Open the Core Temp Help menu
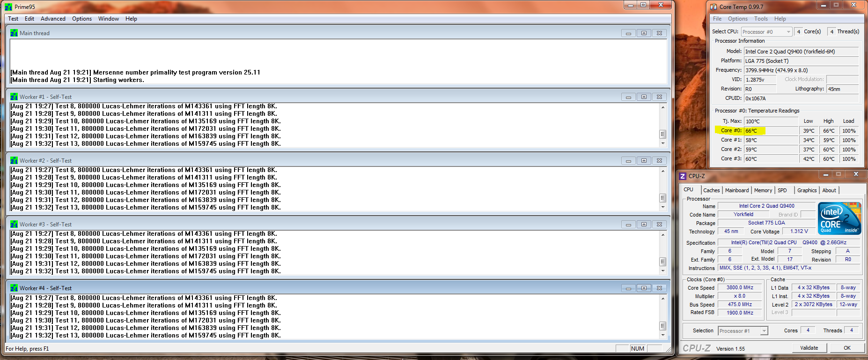Image resolution: width=868 pixels, height=360 pixels. (x=780, y=19)
